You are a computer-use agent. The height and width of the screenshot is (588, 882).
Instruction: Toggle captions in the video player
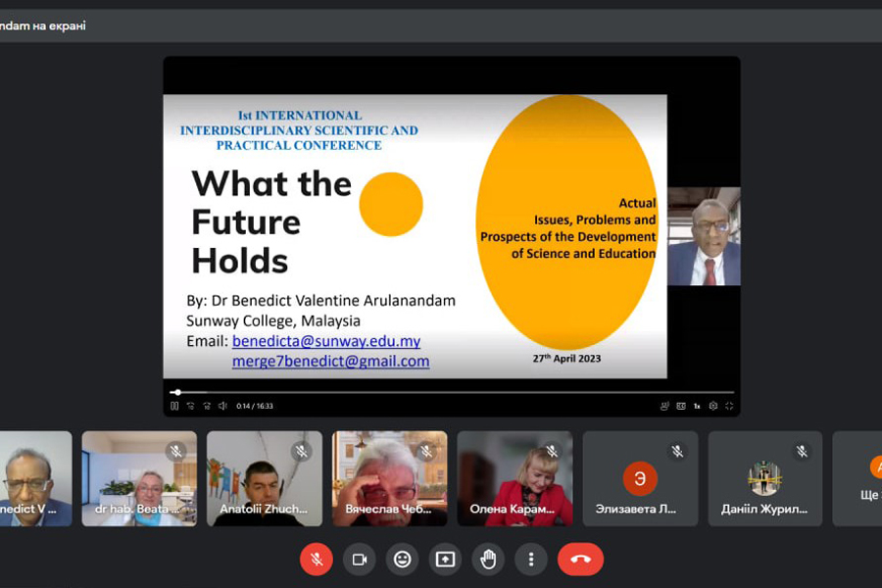(681, 406)
